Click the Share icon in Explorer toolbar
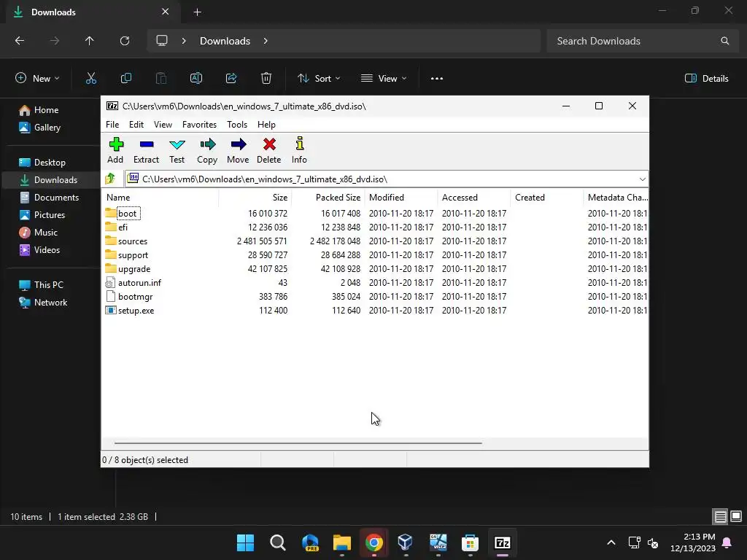 (231, 78)
